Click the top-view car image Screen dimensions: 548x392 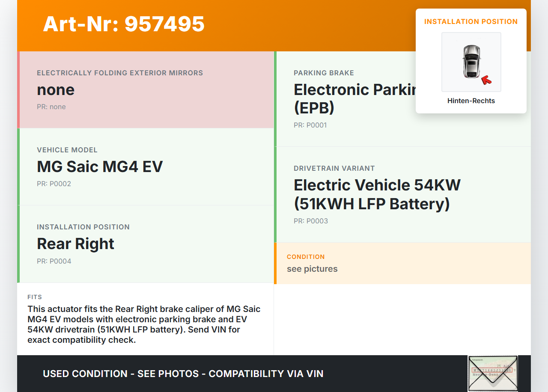click(471, 62)
